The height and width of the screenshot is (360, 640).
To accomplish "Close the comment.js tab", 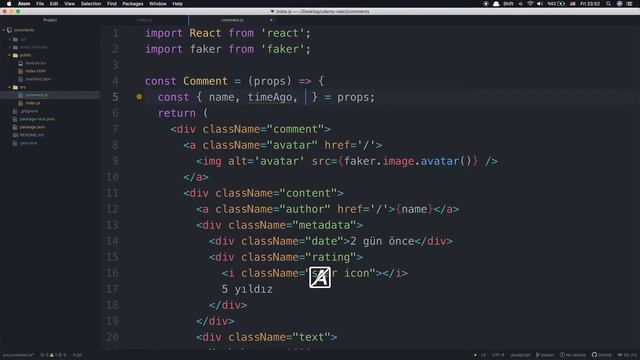I will pos(271,20).
